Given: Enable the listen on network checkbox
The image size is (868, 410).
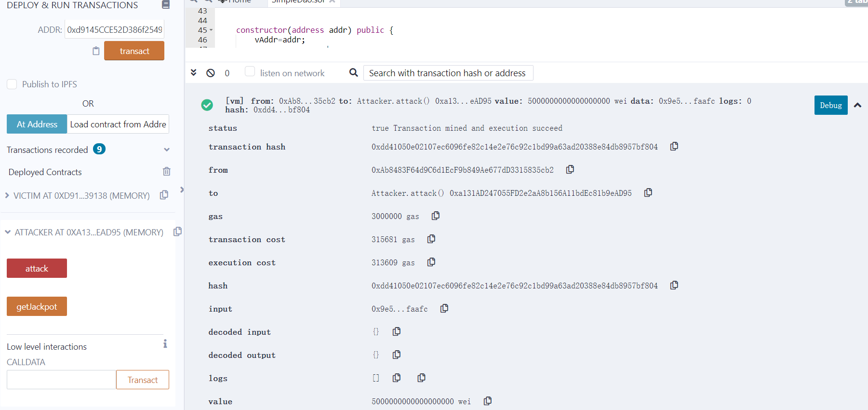Looking at the screenshot, I should point(250,71).
